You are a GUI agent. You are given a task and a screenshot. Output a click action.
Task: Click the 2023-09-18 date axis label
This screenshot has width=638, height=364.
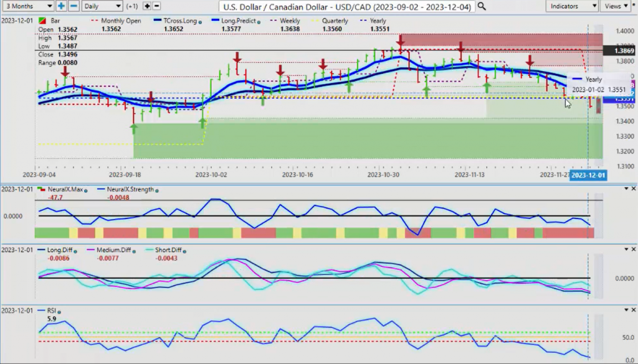[125, 175]
